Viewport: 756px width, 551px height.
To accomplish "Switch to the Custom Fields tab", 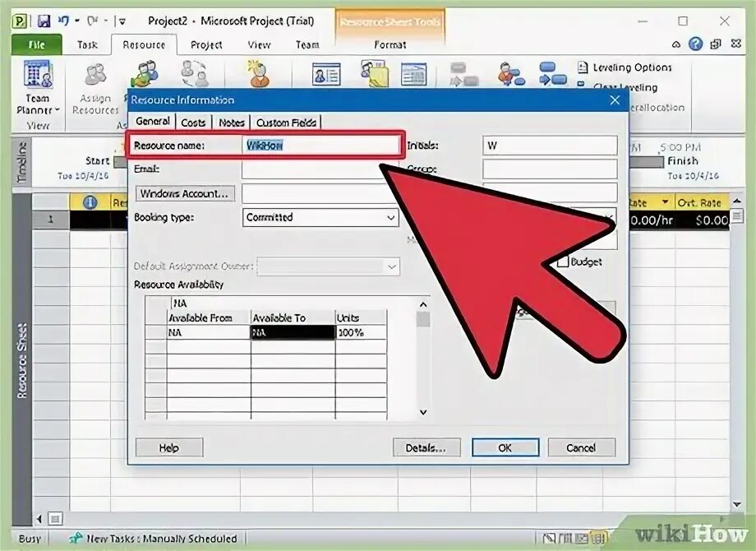I will (x=286, y=123).
